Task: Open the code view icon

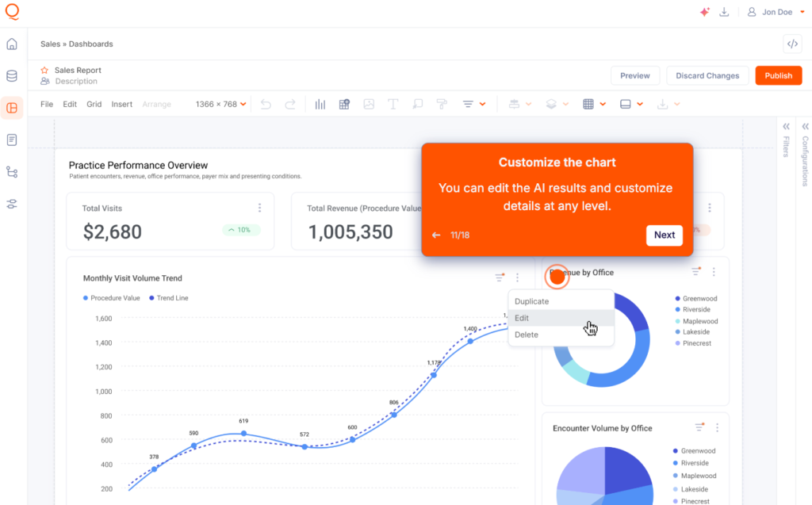Action: click(791, 44)
